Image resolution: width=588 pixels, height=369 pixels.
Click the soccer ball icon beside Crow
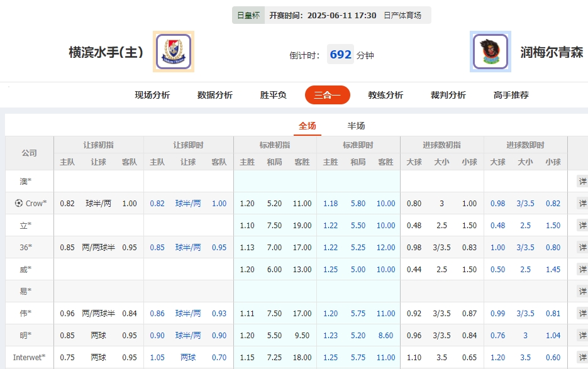pyautogui.click(x=19, y=203)
